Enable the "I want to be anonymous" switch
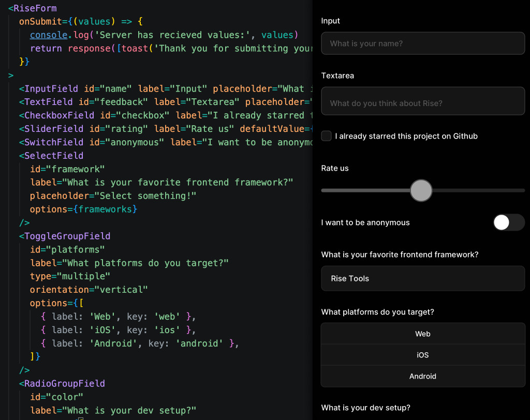530x420 pixels. pos(509,222)
